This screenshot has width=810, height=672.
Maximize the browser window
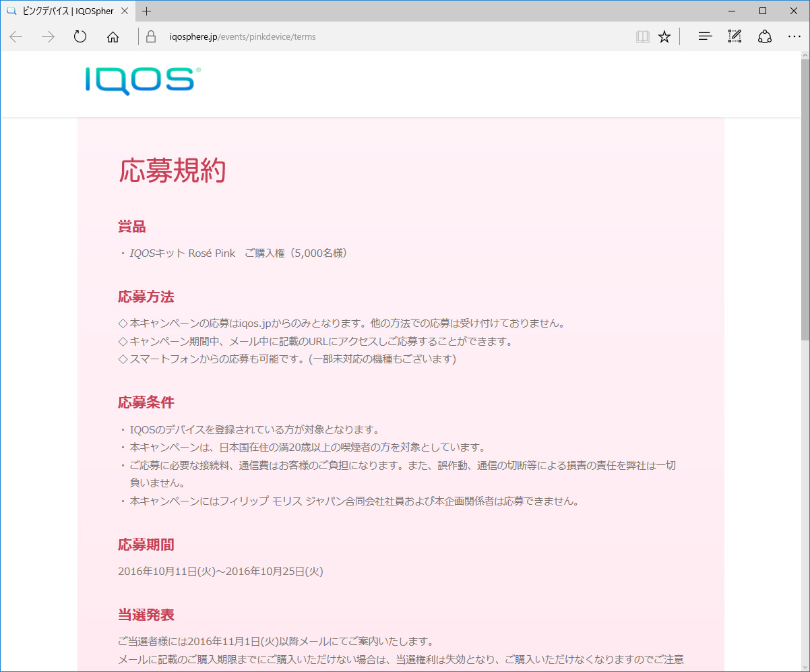763,11
